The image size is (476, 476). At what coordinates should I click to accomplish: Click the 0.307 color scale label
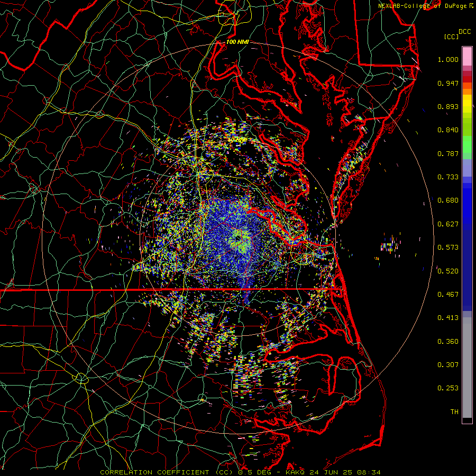click(x=448, y=365)
